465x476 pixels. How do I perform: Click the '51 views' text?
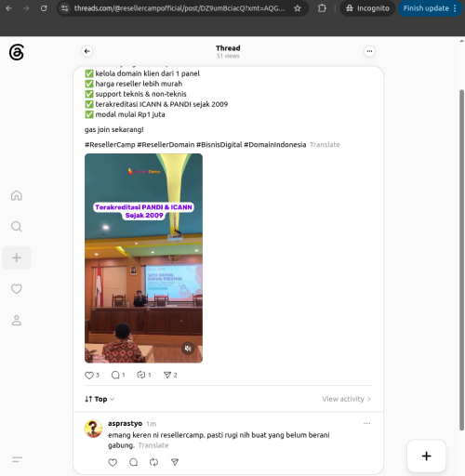228,56
